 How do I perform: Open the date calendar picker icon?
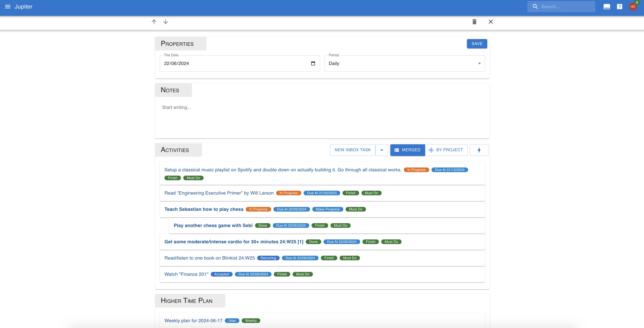tap(313, 63)
